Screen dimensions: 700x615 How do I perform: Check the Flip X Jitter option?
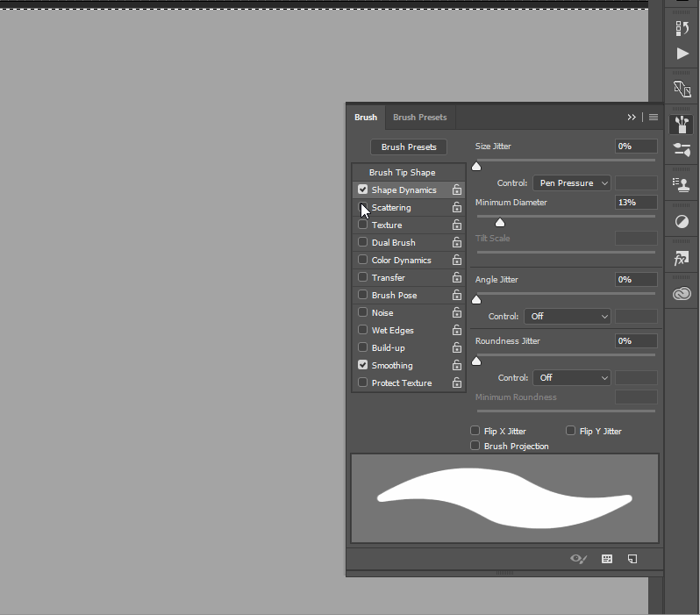[475, 431]
